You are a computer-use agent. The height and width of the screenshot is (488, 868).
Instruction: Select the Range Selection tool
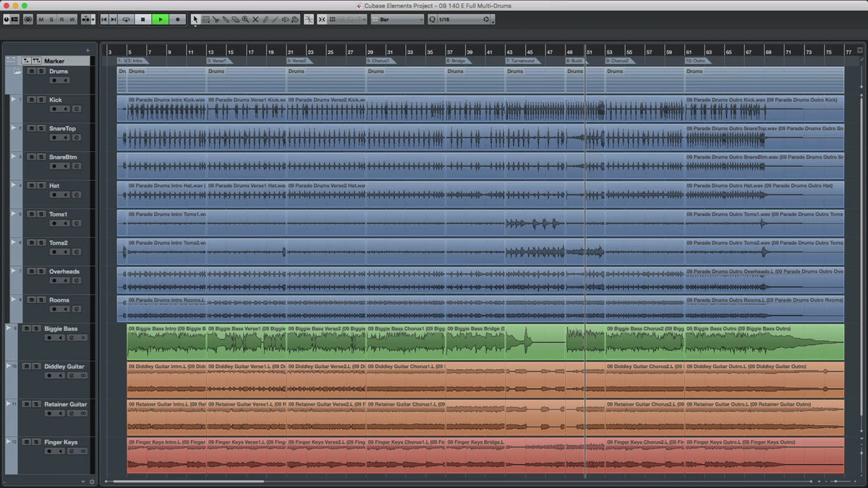coord(205,20)
